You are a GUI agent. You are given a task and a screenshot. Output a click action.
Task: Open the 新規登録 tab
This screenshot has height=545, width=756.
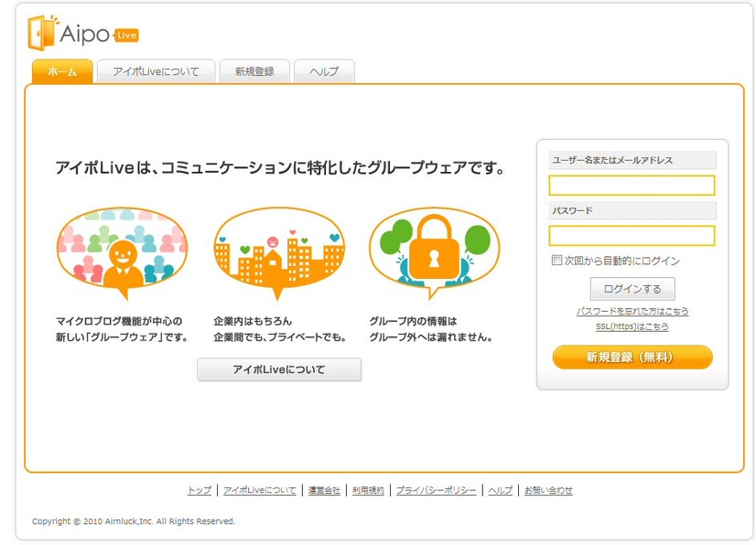coord(254,72)
